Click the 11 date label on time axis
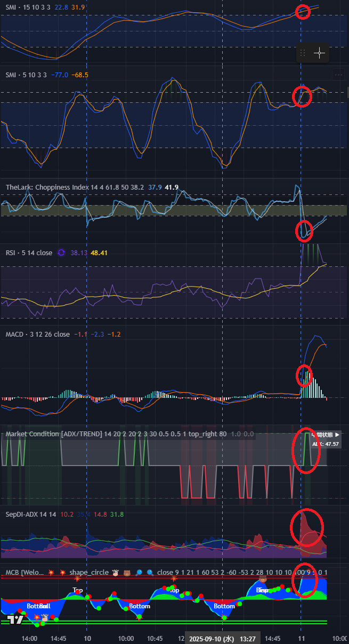This screenshot has height=644, width=349. click(x=301, y=638)
